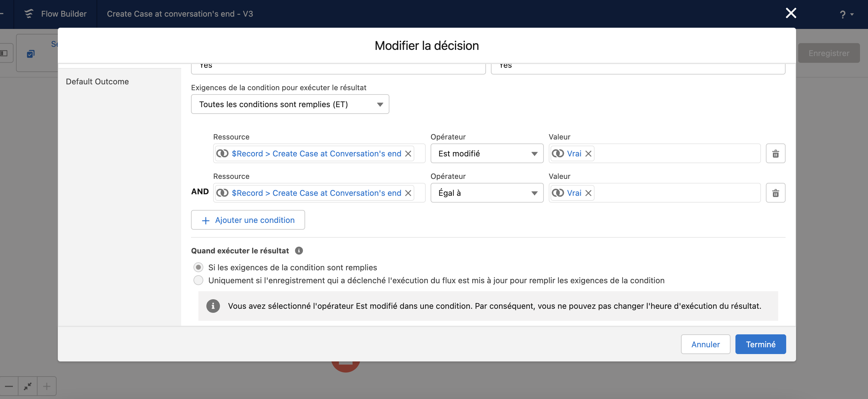Screen dimensions: 868x399
Task: Click the first condition value field
Action: 654,153
